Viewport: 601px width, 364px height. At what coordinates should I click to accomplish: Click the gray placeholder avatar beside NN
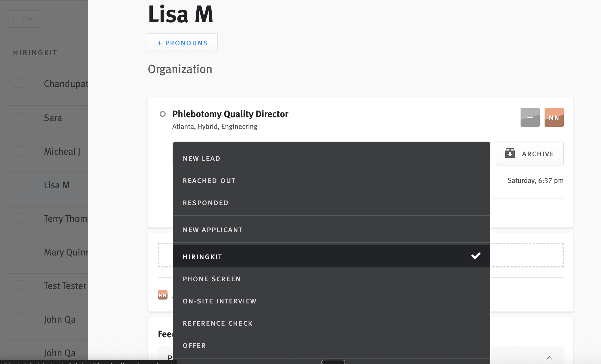530,117
